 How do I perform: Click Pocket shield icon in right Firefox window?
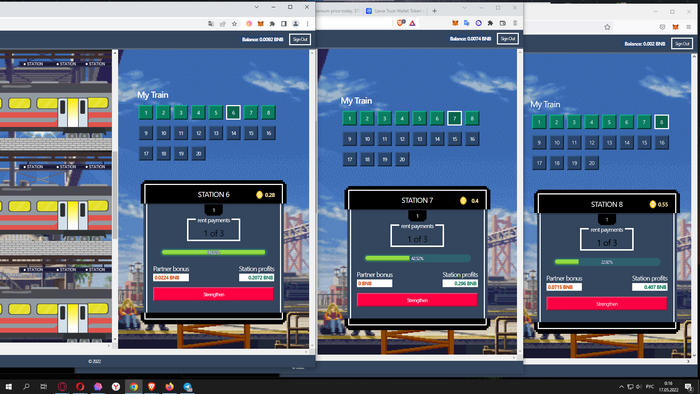(662, 27)
